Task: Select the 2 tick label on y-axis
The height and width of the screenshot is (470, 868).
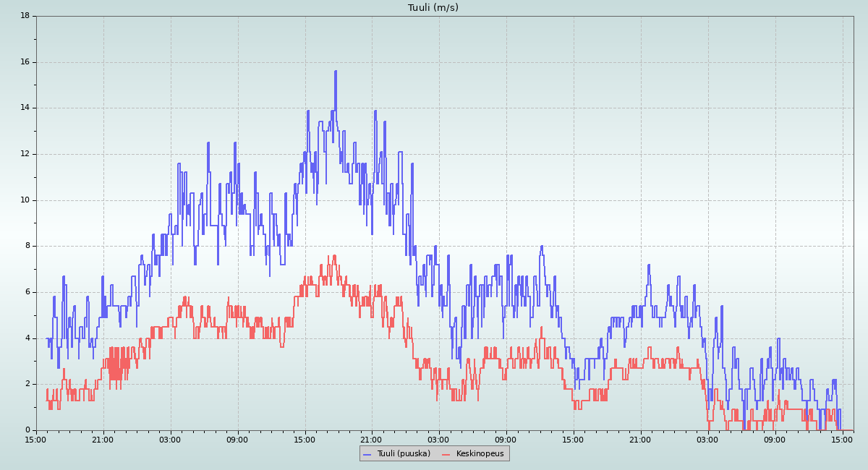Action: point(27,384)
